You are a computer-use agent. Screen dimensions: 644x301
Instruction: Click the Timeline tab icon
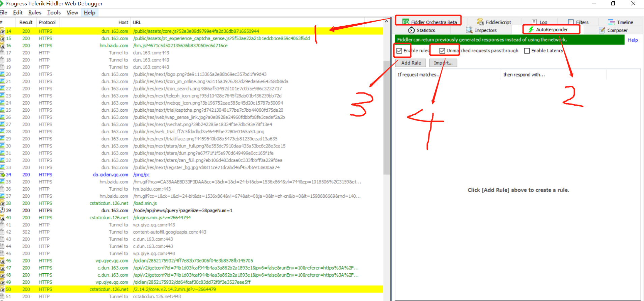click(x=611, y=22)
